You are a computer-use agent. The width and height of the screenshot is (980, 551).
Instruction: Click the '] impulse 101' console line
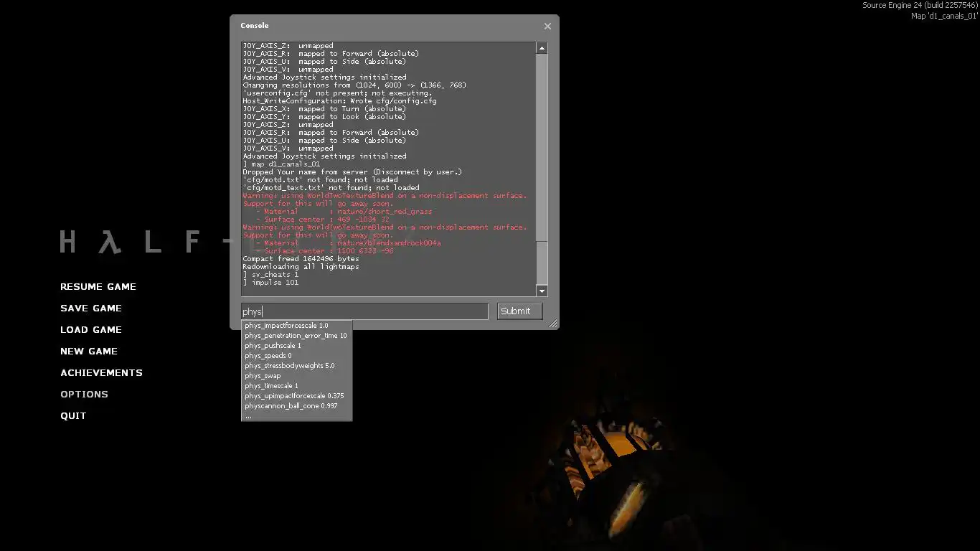[x=270, y=283]
